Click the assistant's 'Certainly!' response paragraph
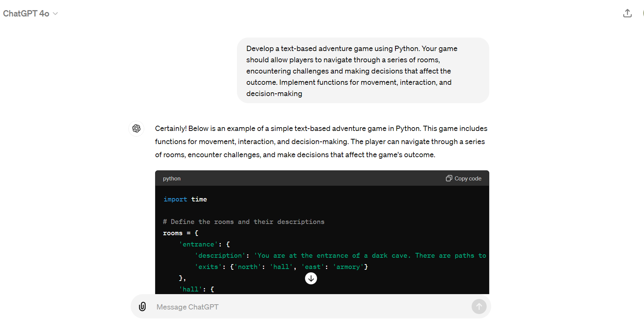 click(x=321, y=141)
